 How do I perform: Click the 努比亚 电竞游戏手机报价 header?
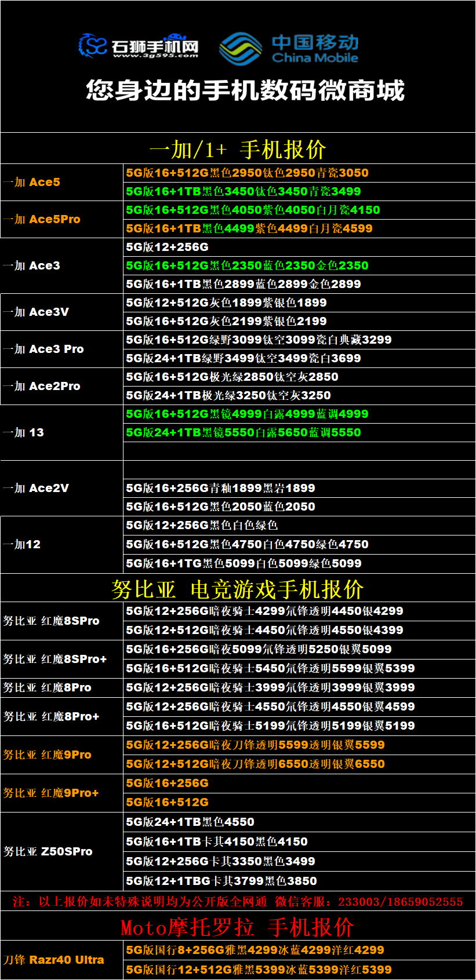pyautogui.click(x=238, y=589)
